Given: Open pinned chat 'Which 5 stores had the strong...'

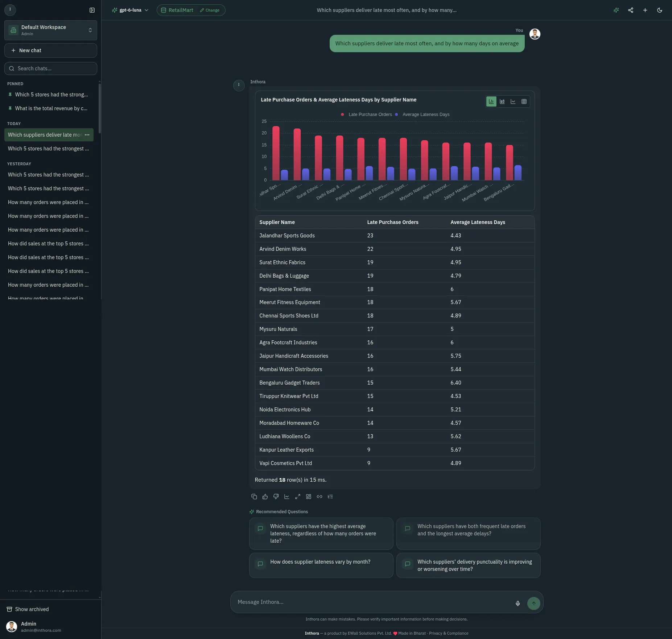Looking at the screenshot, I should [x=48, y=95].
